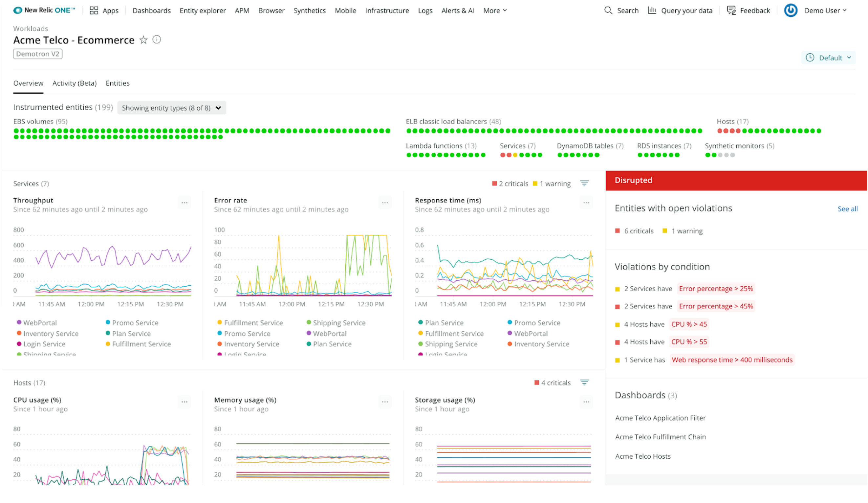Screen dimensions: 868x503
Task: Toggle WebPortal series in Throughput legend
Action: click(40, 323)
